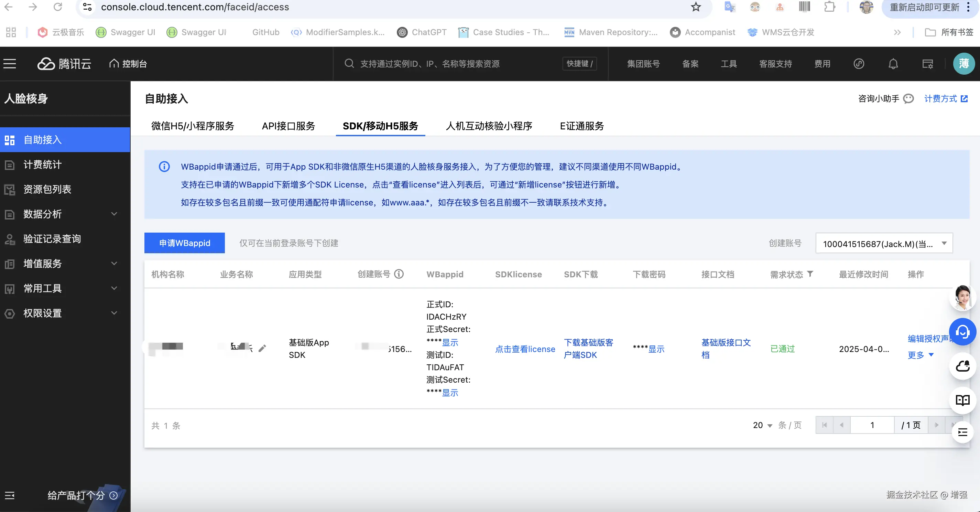This screenshot has width=980, height=512.
Task: Click the info icon beside 创建账号 header
Action: click(399, 274)
